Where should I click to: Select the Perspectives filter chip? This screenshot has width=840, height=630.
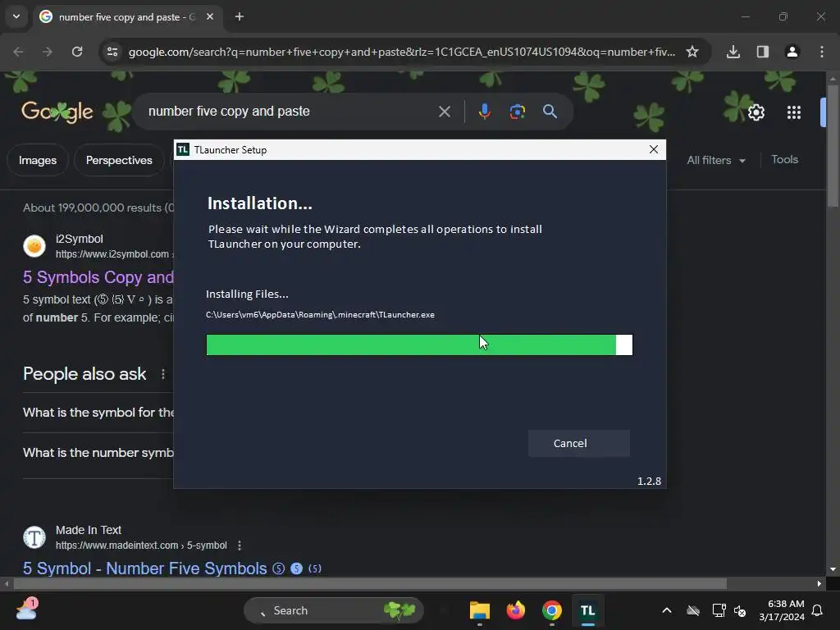[x=119, y=160]
